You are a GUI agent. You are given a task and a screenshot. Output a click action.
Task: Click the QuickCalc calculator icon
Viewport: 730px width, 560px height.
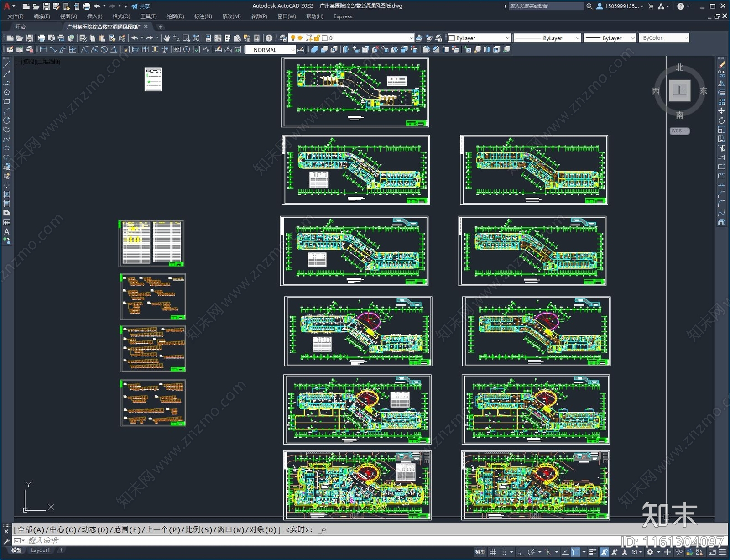[257, 38]
